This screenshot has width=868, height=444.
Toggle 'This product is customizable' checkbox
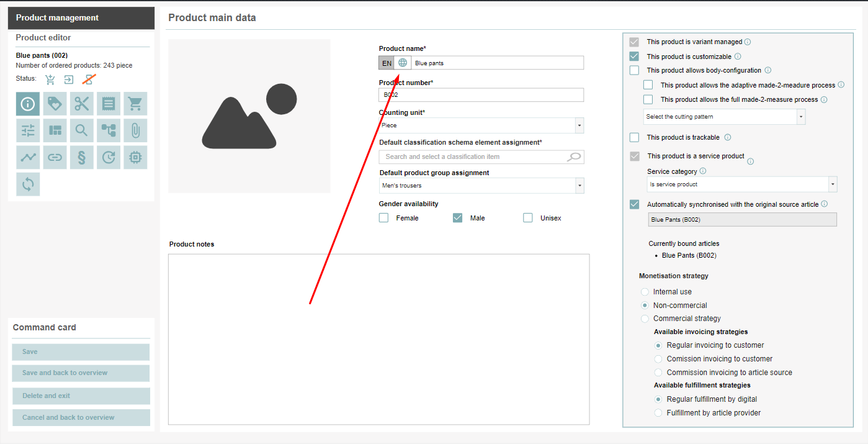[x=634, y=57]
